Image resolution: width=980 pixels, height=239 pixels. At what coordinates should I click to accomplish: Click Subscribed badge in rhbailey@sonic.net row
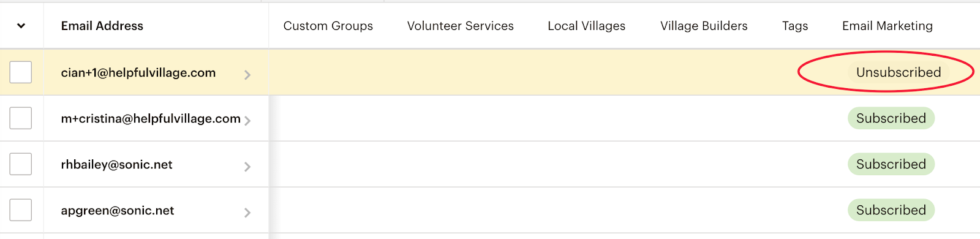[891, 164]
